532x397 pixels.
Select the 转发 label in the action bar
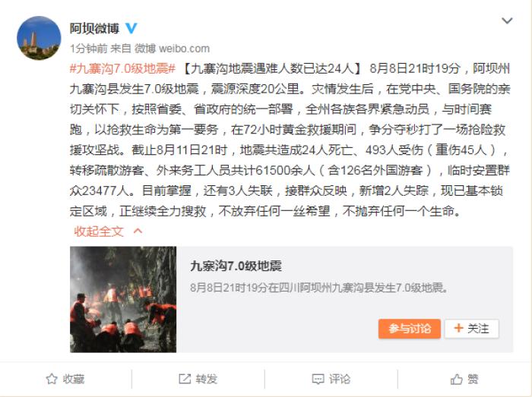click(206, 379)
